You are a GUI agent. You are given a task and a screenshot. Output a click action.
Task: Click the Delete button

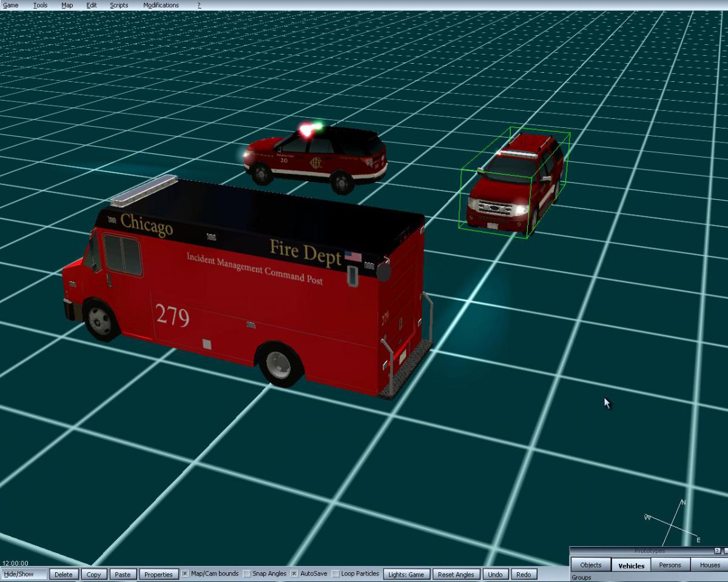tap(64, 574)
